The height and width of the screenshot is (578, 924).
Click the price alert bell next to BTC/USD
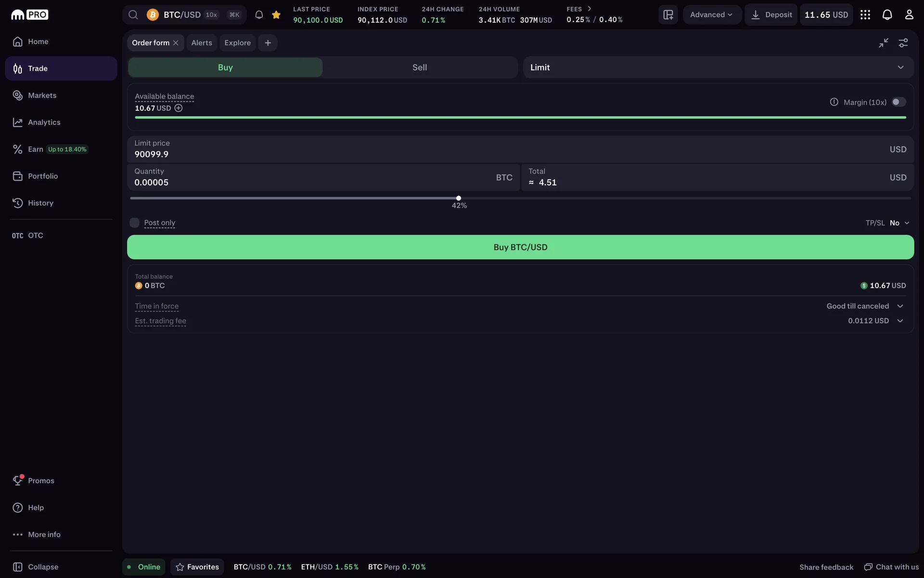(259, 15)
